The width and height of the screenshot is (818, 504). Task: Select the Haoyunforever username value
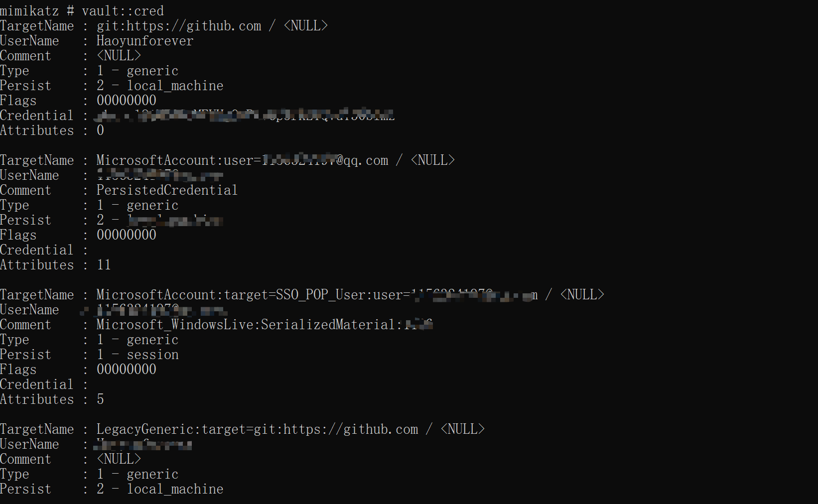click(x=145, y=41)
